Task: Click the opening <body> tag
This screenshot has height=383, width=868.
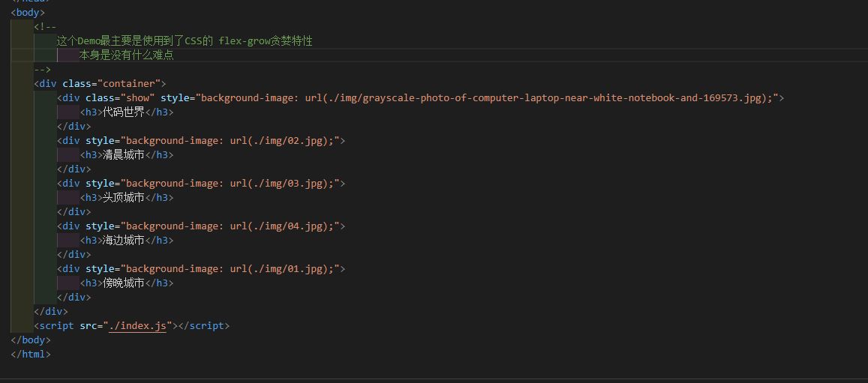Action: coord(28,12)
